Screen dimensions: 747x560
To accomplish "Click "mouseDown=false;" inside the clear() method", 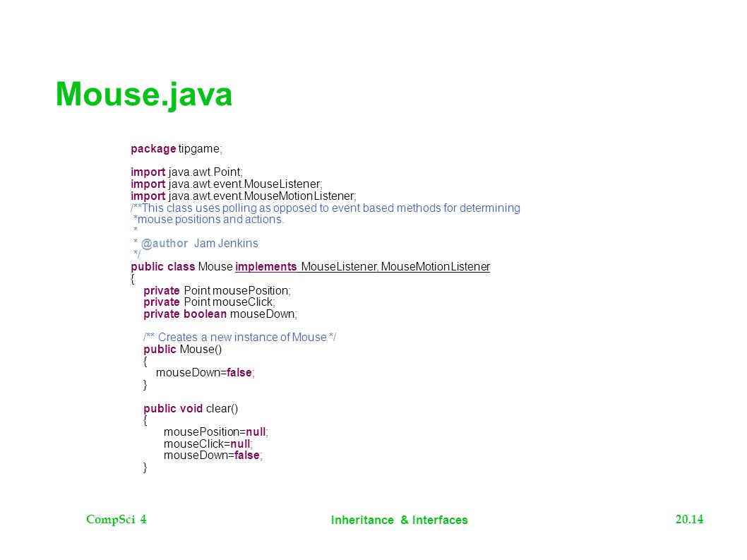I will pos(213,455).
